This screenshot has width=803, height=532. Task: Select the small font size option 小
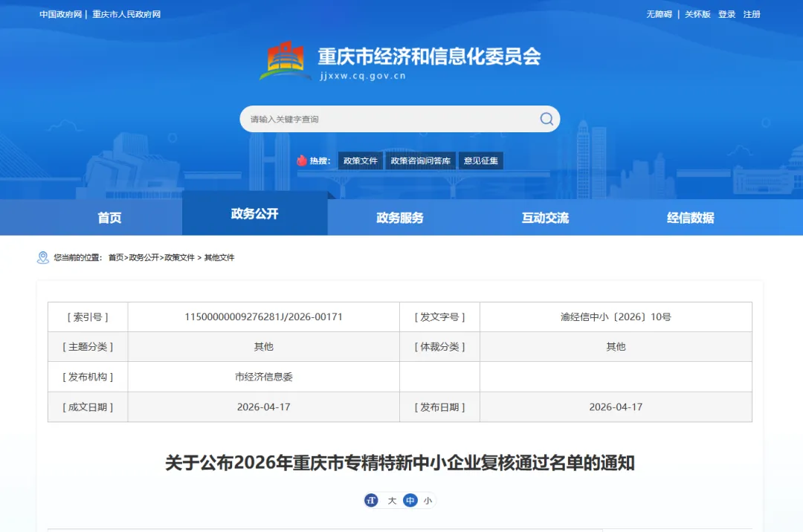(428, 500)
